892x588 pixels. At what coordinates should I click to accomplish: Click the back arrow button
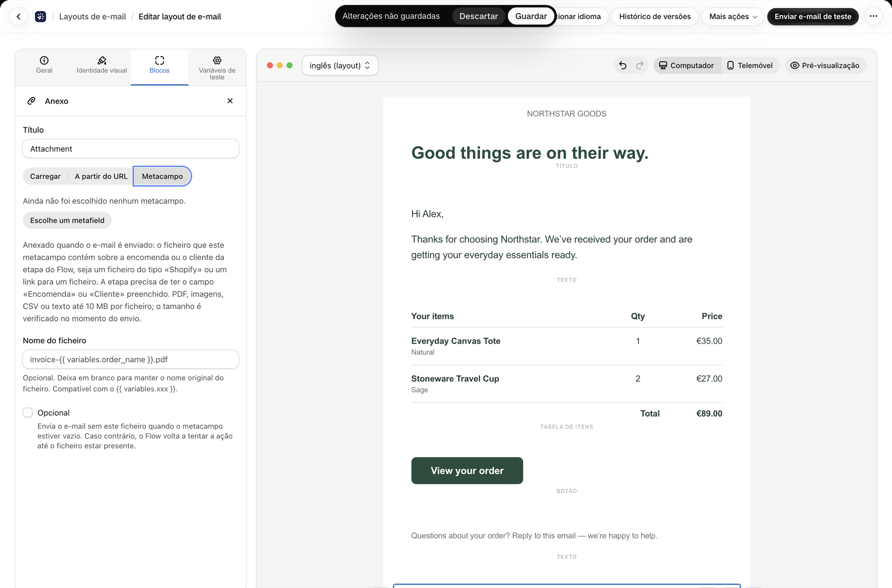click(19, 17)
